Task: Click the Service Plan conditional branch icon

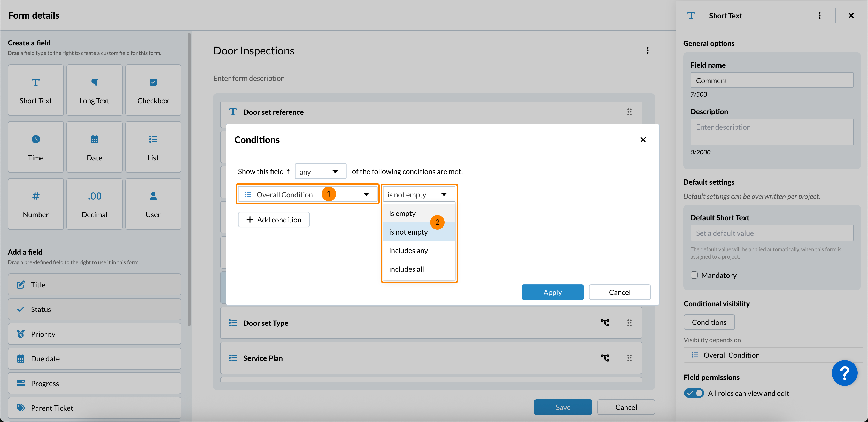Action: click(605, 358)
